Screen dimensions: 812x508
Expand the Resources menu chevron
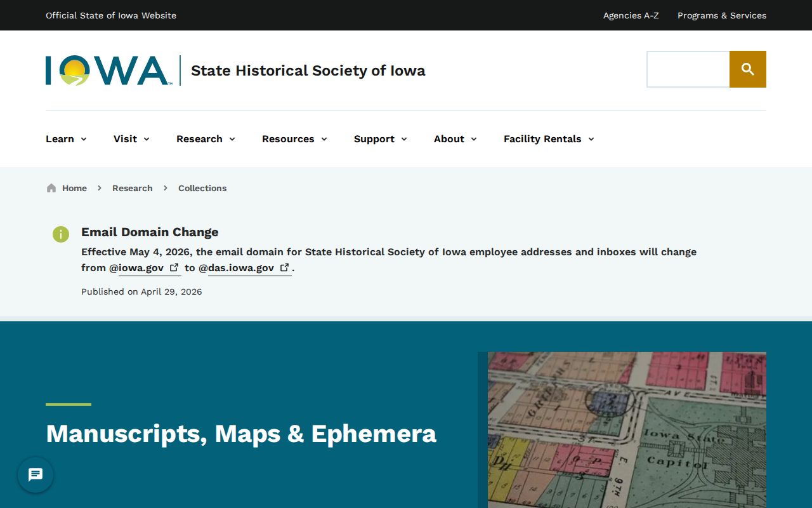click(x=324, y=139)
